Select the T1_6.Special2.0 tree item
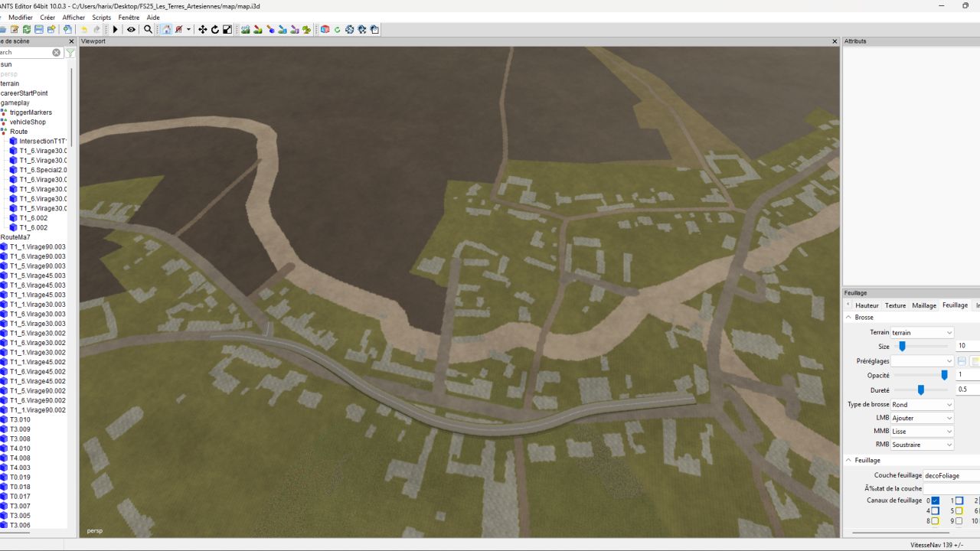 point(43,170)
